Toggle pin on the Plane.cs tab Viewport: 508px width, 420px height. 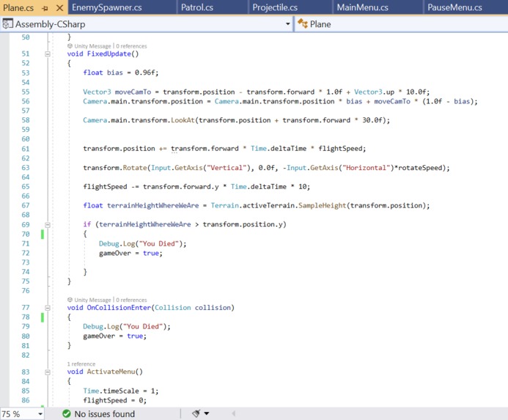[45, 8]
